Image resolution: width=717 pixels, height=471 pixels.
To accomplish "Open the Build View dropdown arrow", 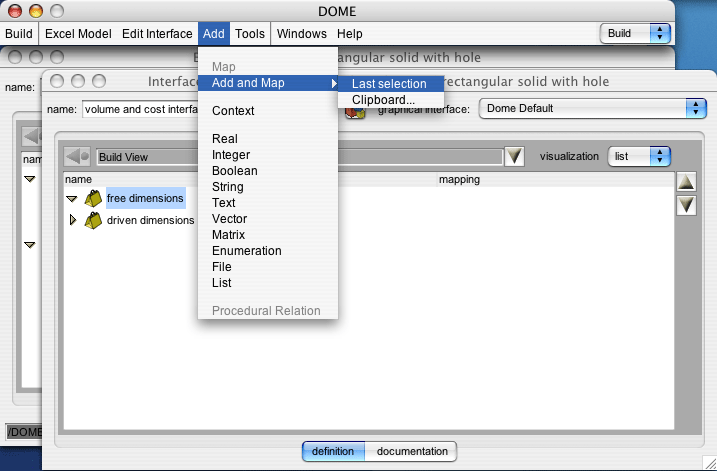I will [514, 156].
